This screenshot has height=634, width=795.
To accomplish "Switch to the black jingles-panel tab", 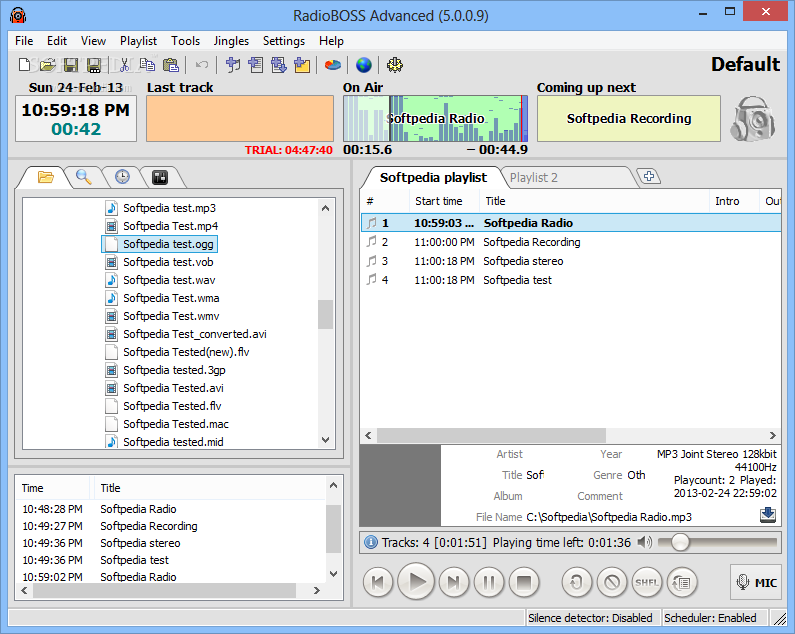I will click(x=160, y=177).
